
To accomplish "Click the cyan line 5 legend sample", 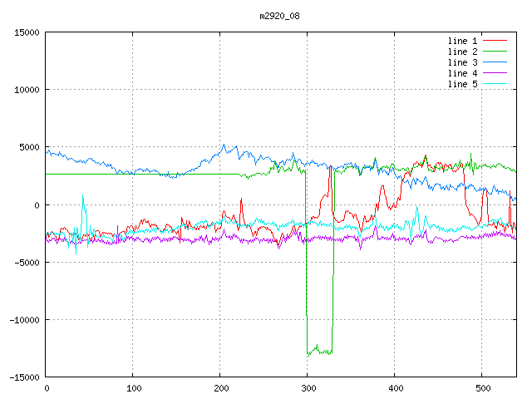I will (x=495, y=84).
